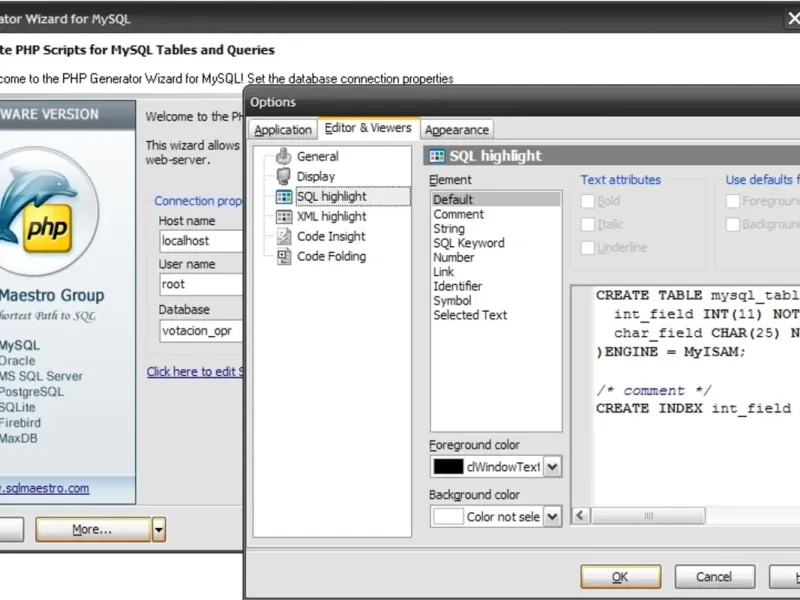Click the General tree icon
The image size is (800, 600).
283,156
